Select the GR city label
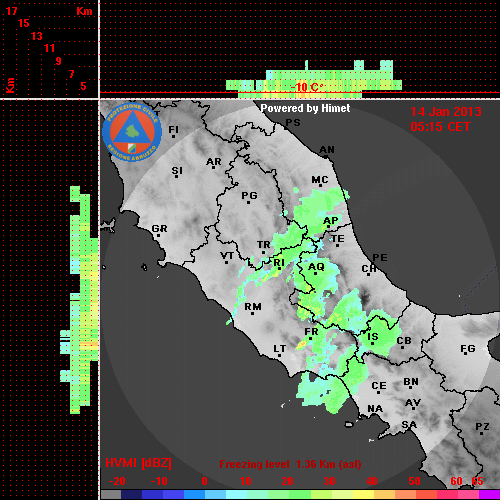Screen dimensions: 500x500 tap(159, 229)
